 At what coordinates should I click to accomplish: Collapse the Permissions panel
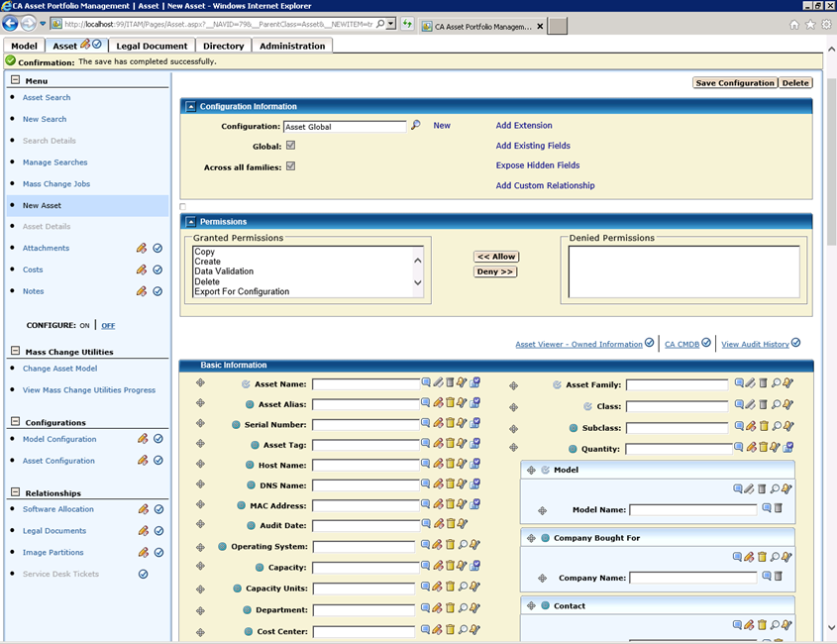point(190,222)
